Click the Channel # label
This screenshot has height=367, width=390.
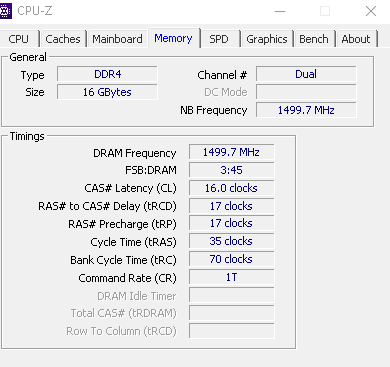(x=222, y=75)
